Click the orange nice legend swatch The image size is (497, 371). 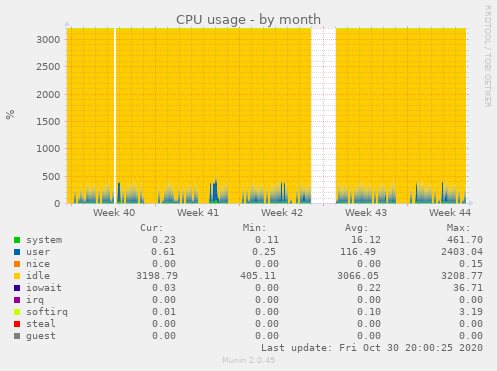[x=17, y=264]
